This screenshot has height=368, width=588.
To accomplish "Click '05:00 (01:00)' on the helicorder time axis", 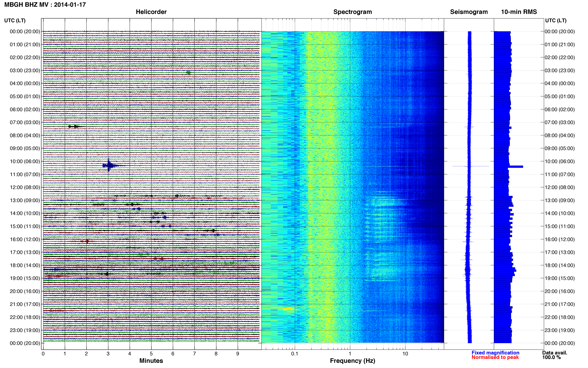I will click(25, 96).
